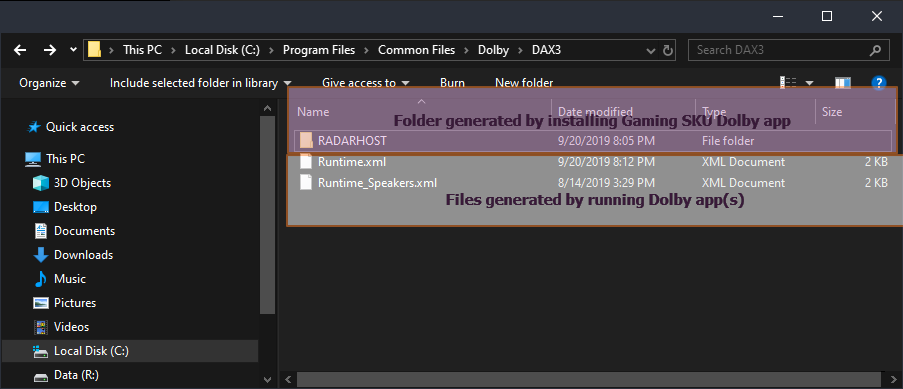The width and height of the screenshot is (903, 389).
Task: Open recent locations dropdown arrow
Action: click(x=73, y=50)
